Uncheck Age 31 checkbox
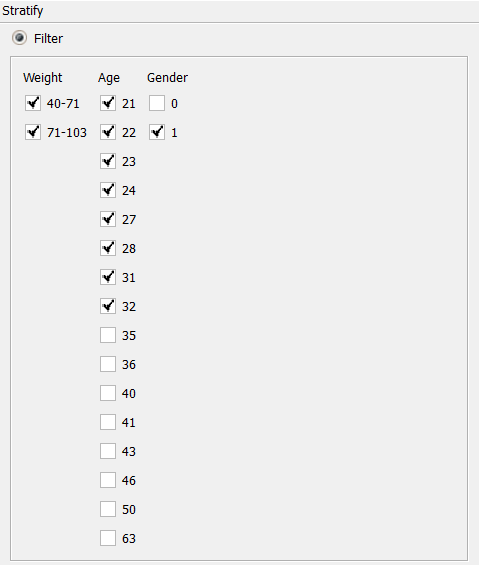The height and width of the screenshot is (565, 479). click(x=108, y=277)
